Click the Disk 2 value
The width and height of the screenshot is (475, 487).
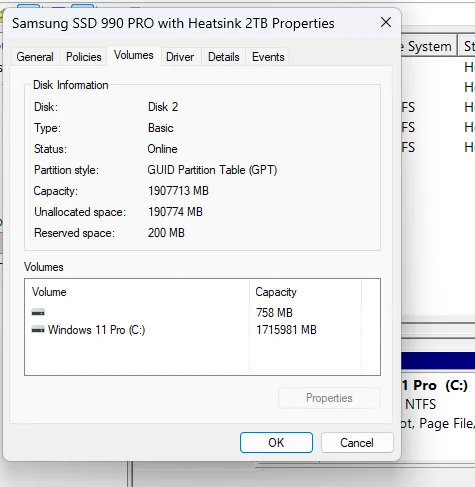click(163, 107)
